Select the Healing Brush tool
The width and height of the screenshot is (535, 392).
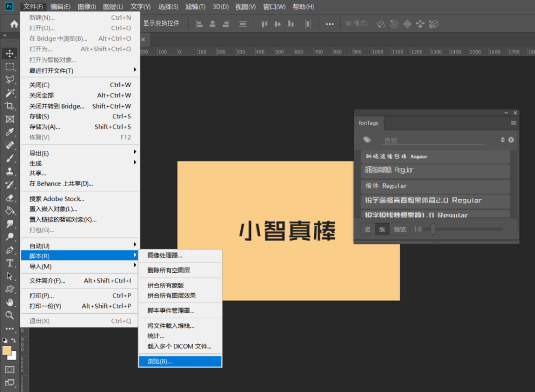(x=10, y=145)
